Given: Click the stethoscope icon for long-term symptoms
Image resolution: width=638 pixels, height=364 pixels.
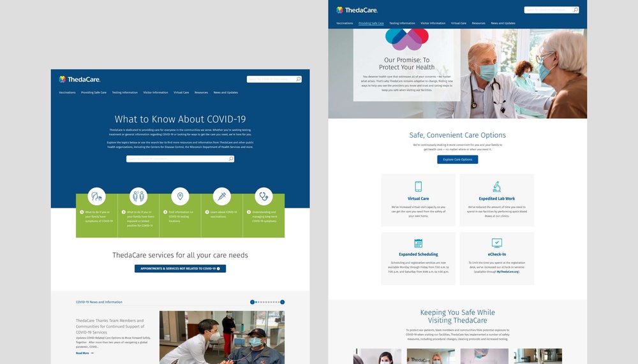Looking at the screenshot, I should point(263,196).
